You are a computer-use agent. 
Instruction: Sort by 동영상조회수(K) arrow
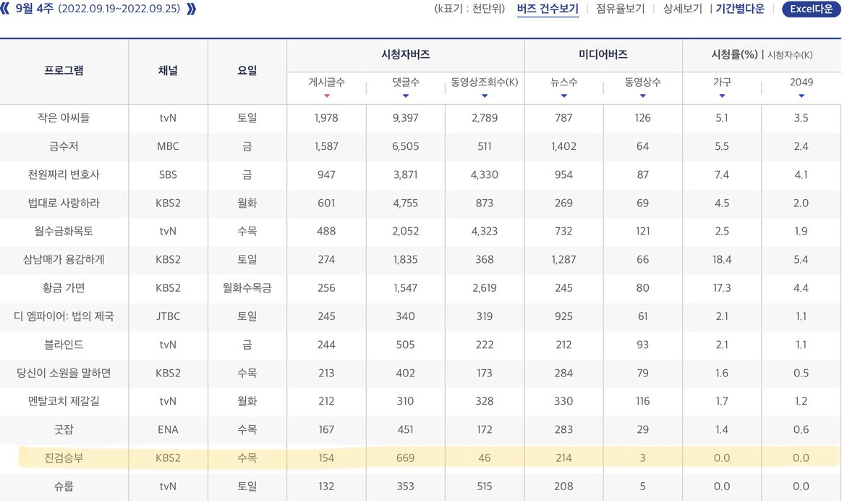point(485,96)
